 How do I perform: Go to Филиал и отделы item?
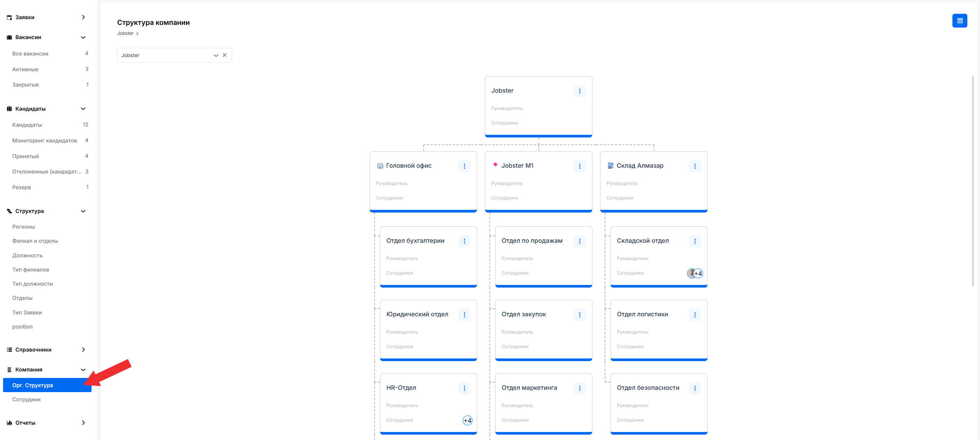point(35,241)
